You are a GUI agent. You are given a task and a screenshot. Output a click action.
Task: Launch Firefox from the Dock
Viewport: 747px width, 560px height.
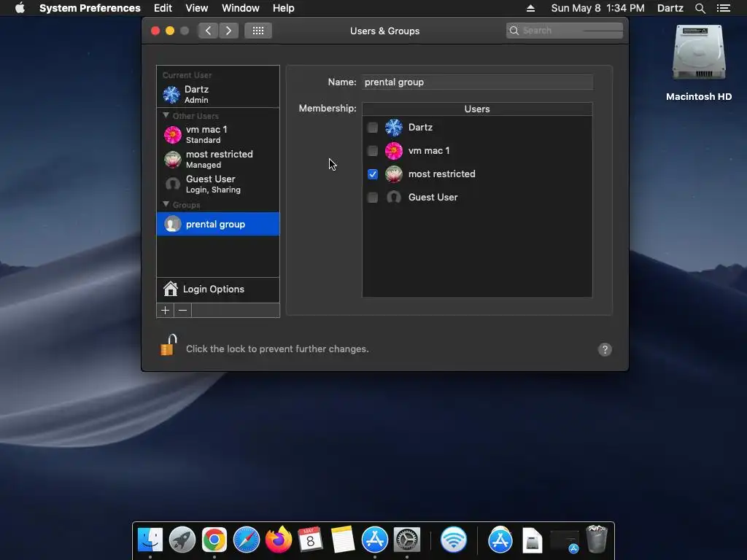coord(279,540)
